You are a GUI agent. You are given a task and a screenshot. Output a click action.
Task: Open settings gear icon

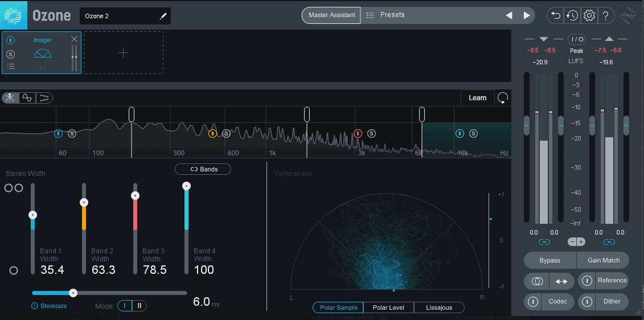pyautogui.click(x=589, y=15)
